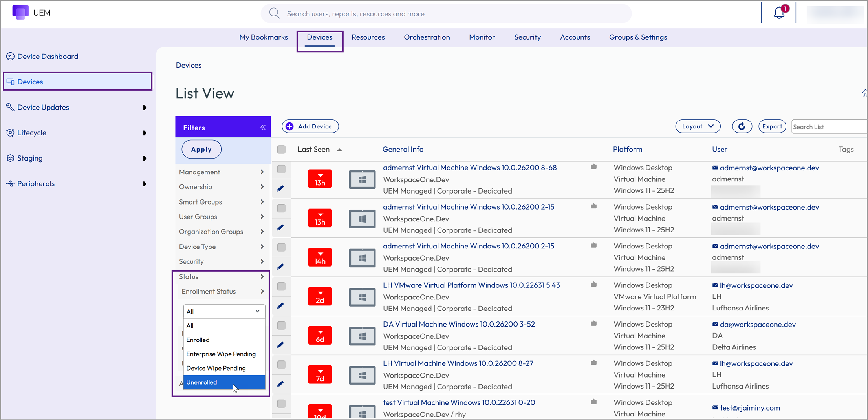Click the 7d last-seen badge

pos(320,374)
